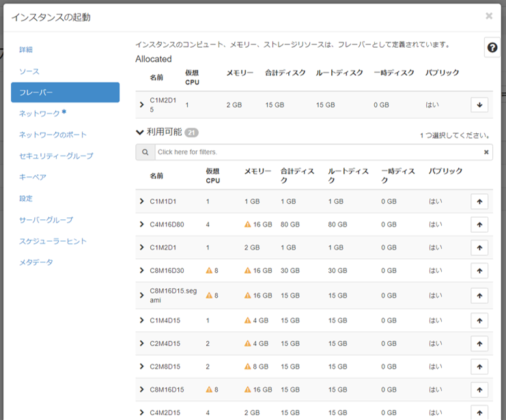Expand details of flavor C8M16D30
Screen dimensions: 506x420
click(x=141, y=270)
